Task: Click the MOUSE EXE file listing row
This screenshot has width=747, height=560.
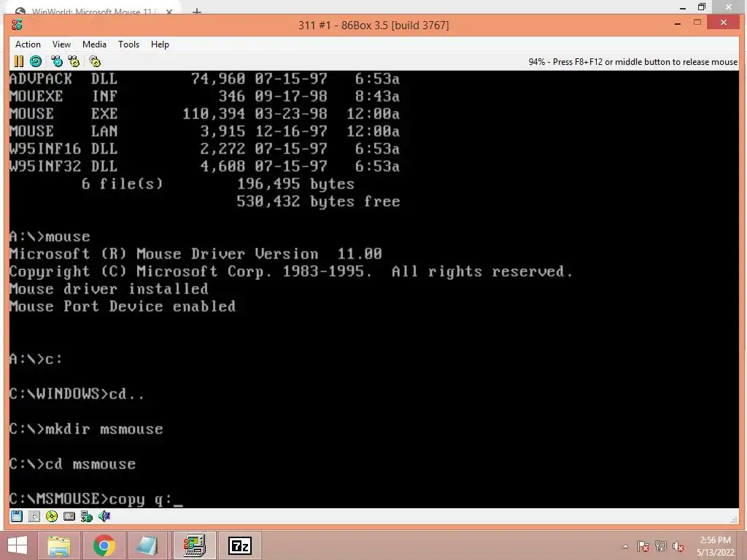Action: (204, 114)
